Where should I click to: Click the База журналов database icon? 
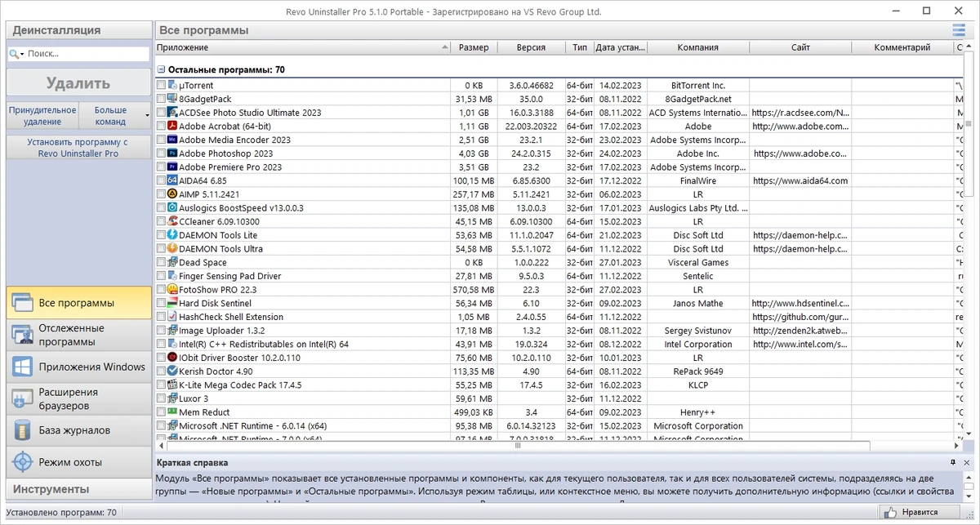click(x=22, y=430)
